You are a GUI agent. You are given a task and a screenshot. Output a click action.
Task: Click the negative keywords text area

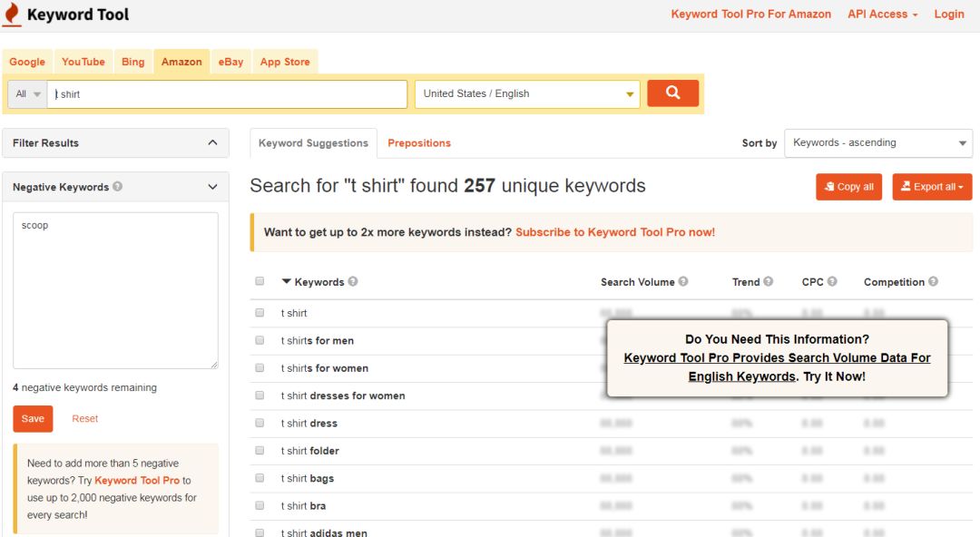coord(115,290)
